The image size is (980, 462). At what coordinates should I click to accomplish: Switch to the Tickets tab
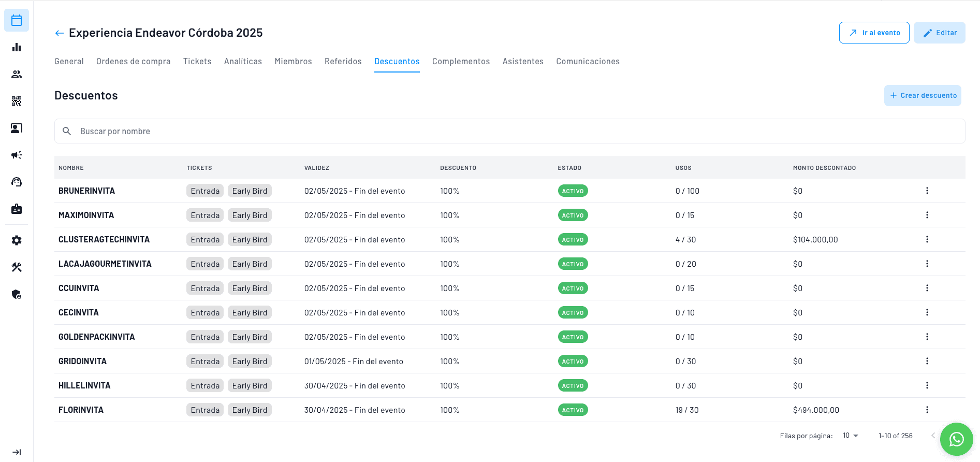pos(197,61)
